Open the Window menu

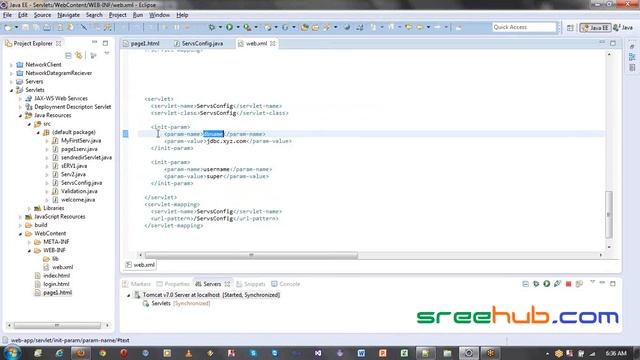(159, 15)
